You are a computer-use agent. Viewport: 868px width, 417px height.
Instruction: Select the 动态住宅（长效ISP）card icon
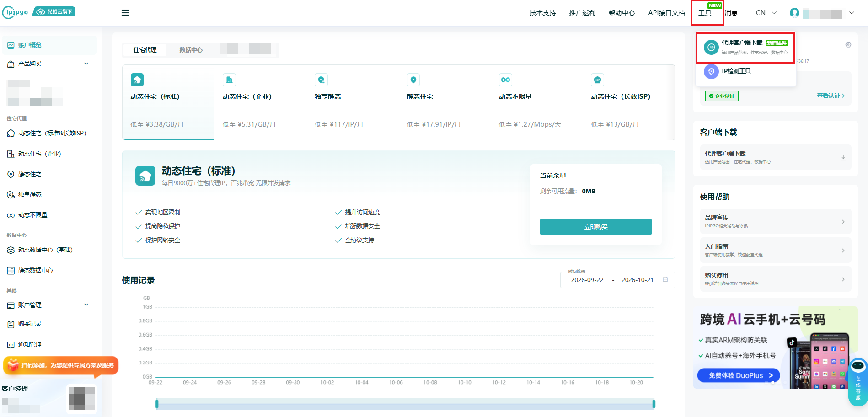(x=597, y=80)
